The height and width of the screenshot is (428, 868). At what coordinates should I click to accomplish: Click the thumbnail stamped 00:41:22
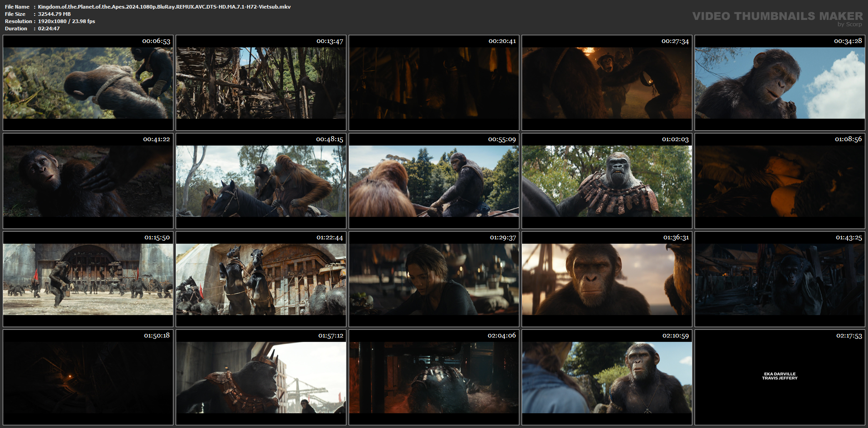(x=88, y=181)
